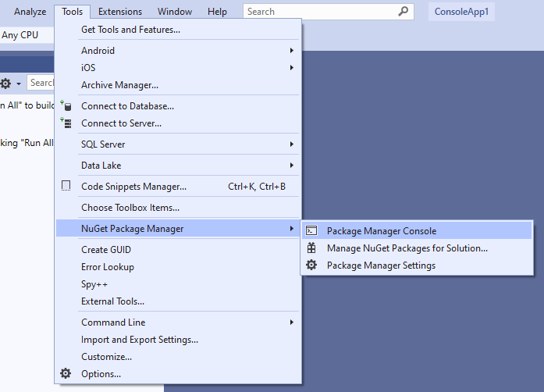
Task: Click the Package Manager Console icon
Action: [x=311, y=230]
